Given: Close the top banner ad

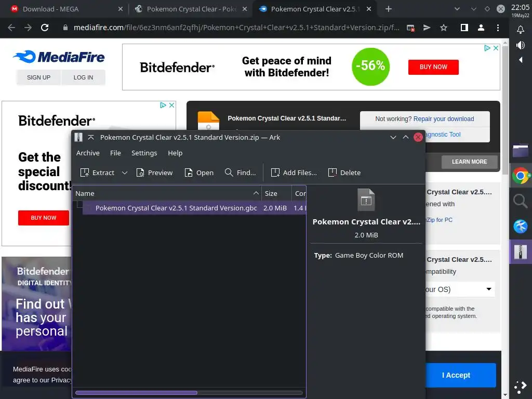Looking at the screenshot, I should point(496,48).
